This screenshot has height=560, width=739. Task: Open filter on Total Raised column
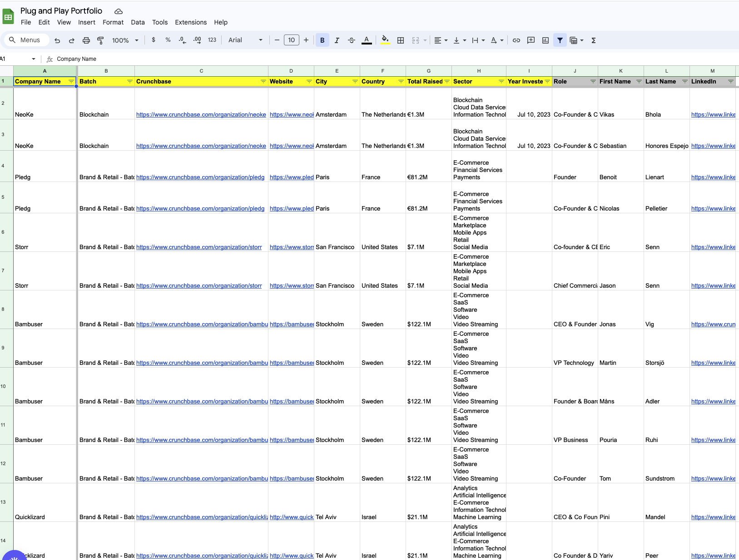click(x=447, y=81)
